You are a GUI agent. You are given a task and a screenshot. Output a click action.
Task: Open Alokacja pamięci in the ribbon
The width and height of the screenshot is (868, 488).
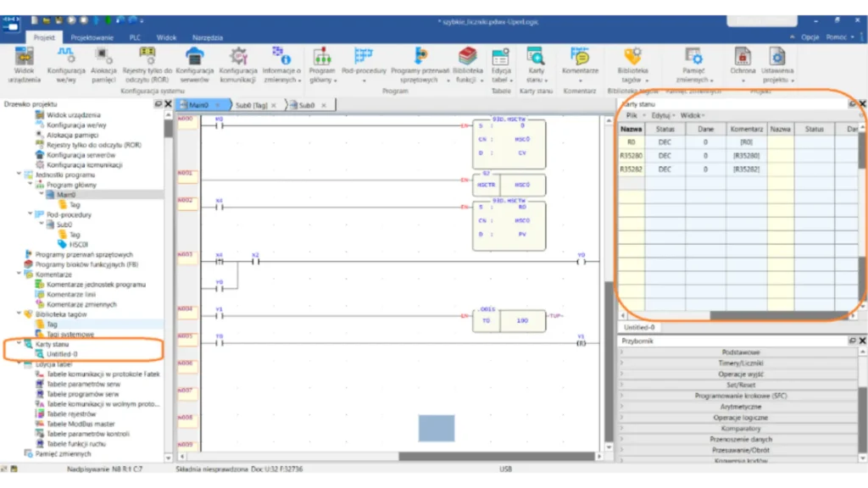103,64
